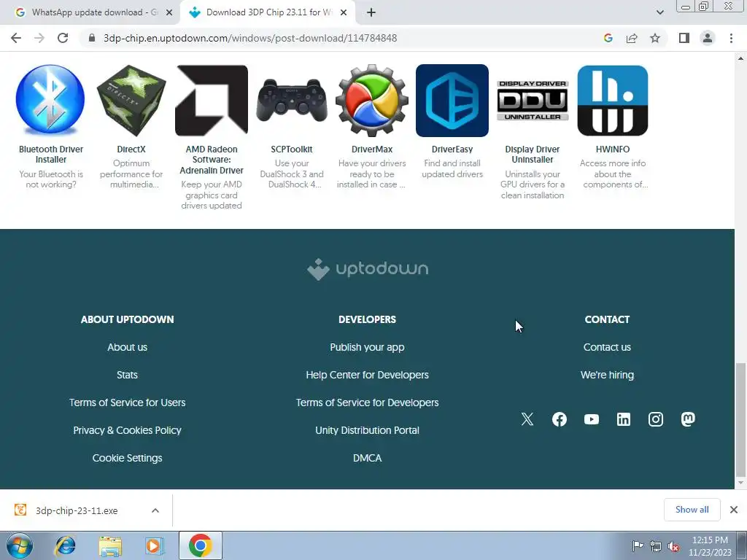Open the DMCA link

pyautogui.click(x=368, y=458)
